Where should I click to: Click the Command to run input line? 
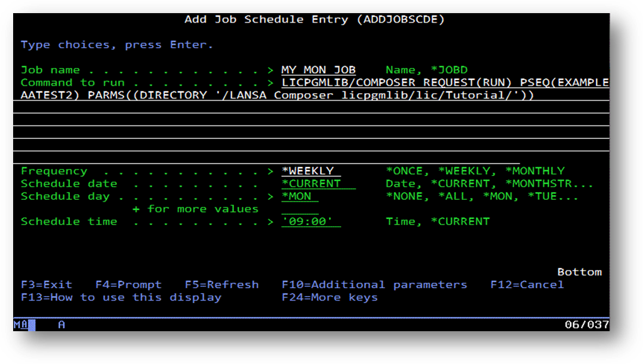click(x=445, y=82)
